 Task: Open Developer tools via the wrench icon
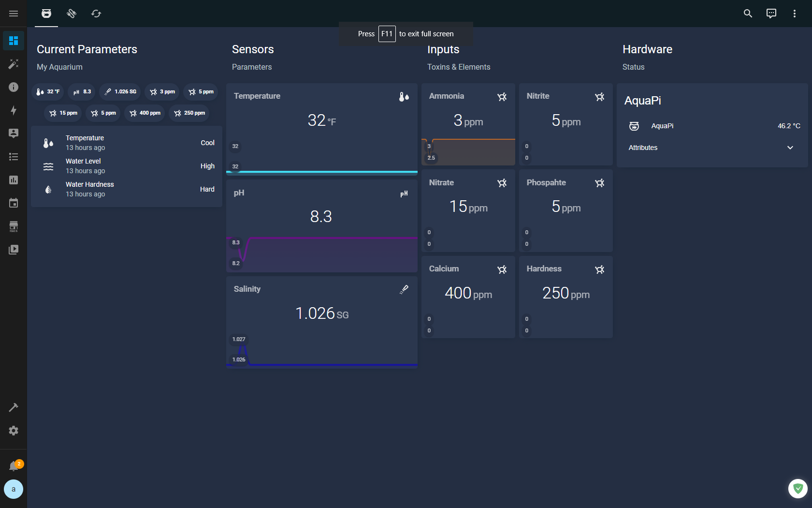[x=14, y=407]
